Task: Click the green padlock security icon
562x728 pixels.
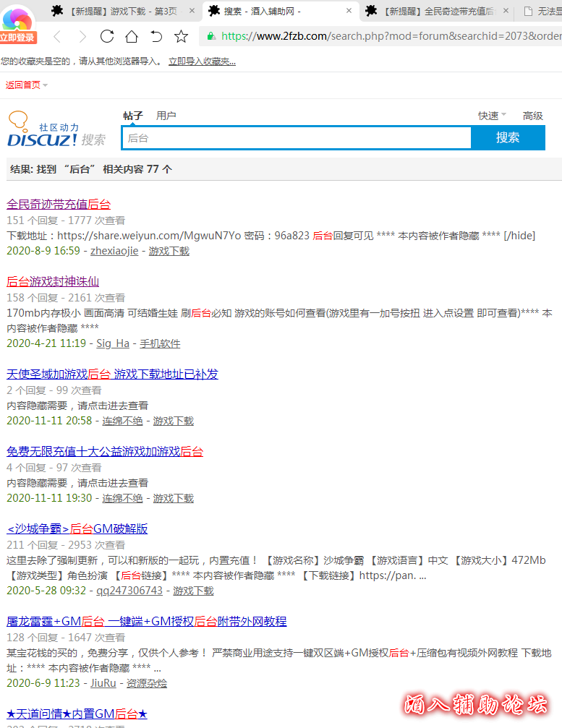Action: point(210,36)
